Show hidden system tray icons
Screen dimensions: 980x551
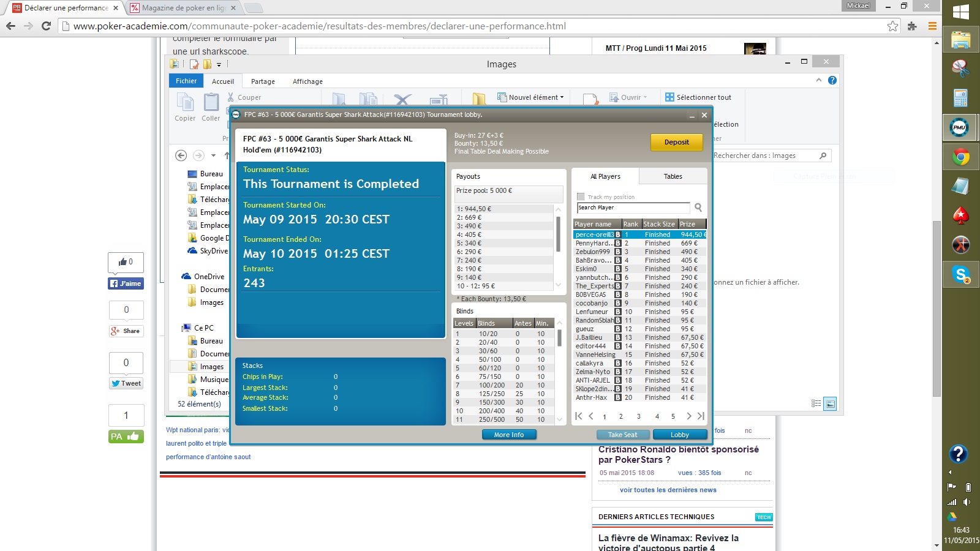950,472
